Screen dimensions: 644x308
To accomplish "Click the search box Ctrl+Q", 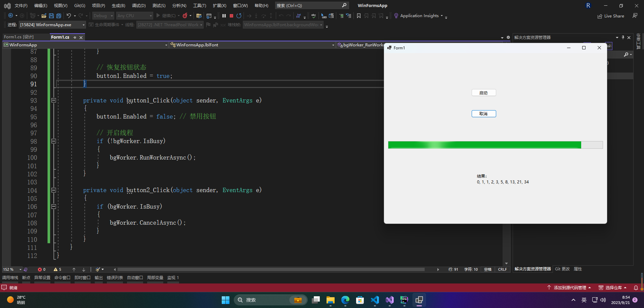I will [x=312, y=5].
